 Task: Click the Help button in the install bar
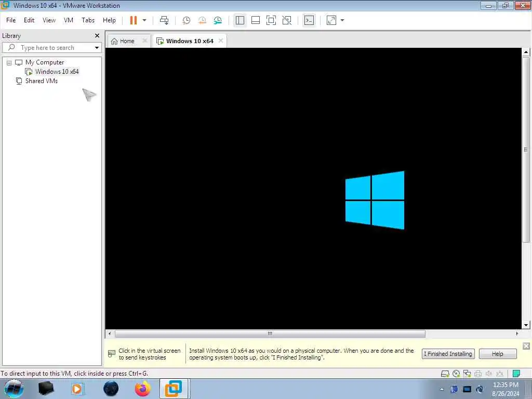pos(498,354)
